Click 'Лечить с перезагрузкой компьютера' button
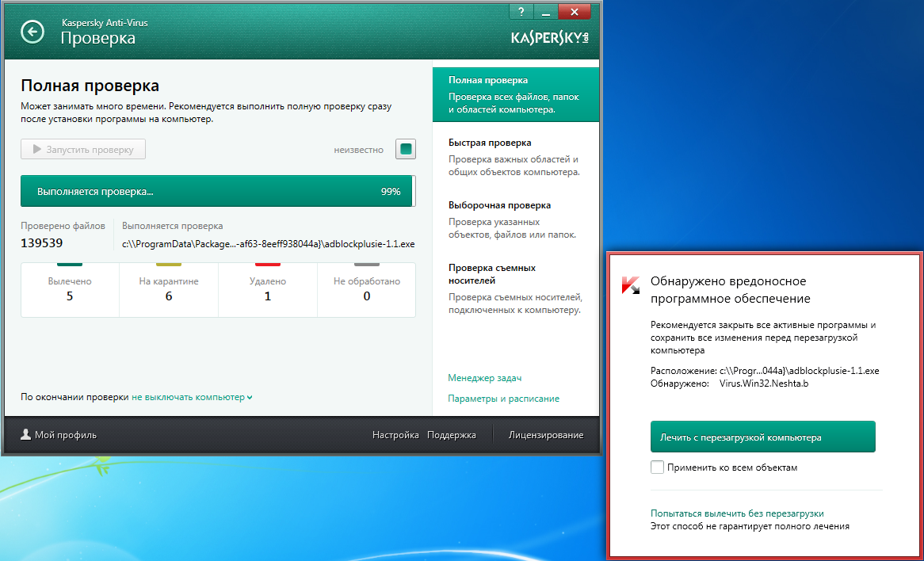Screen dimensions: 924x561 point(762,437)
